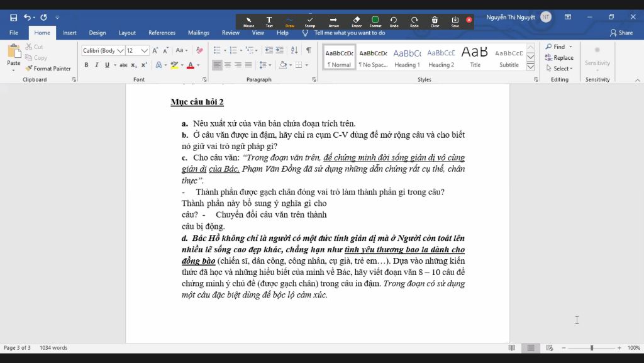Screen dimensions: 644x363
Task: Click the Share button
Action: click(621, 33)
